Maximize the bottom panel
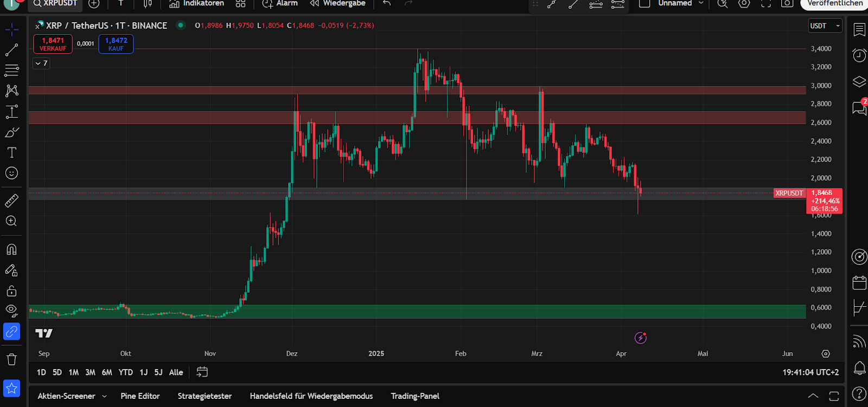868x407 pixels. [x=834, y=396]
